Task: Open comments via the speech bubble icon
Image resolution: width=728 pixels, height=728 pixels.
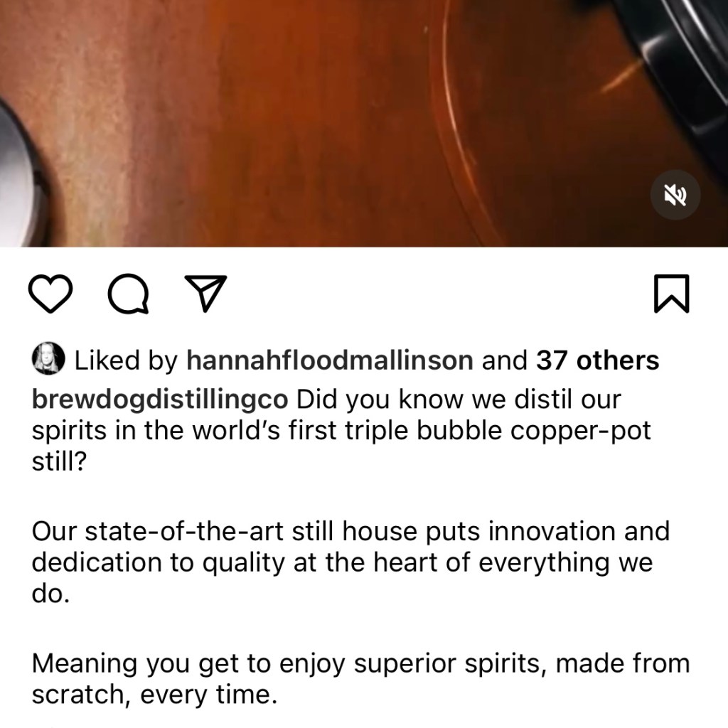Action: [x=128, y=294]
